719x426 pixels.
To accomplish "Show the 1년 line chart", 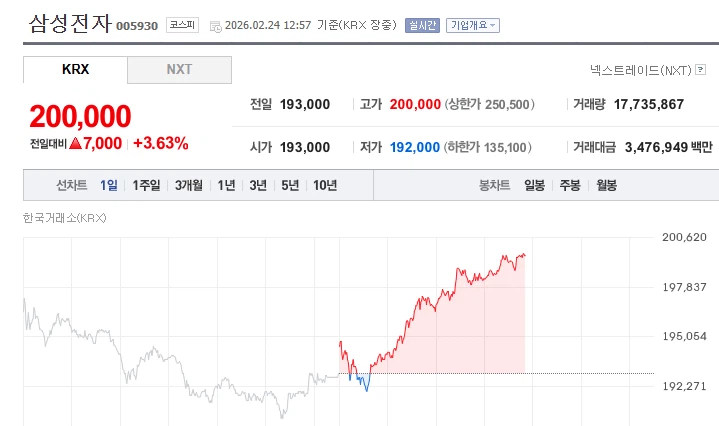I will 227,185.
